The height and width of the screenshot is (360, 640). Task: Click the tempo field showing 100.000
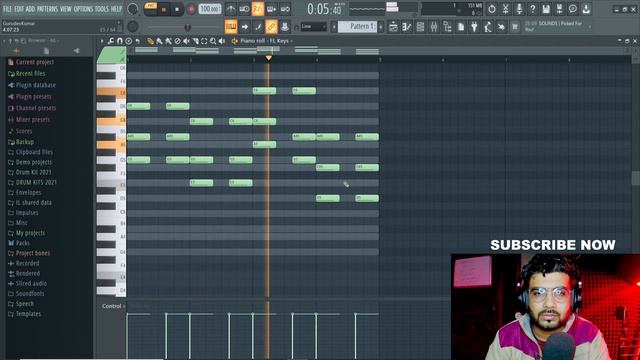(210, 9)
